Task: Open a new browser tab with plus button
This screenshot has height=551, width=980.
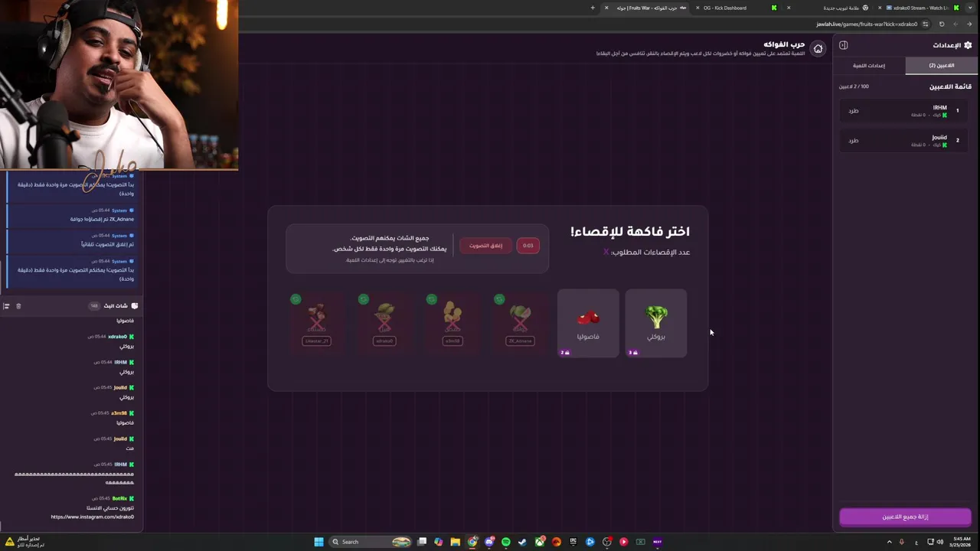Action: [x=593, y=8]
